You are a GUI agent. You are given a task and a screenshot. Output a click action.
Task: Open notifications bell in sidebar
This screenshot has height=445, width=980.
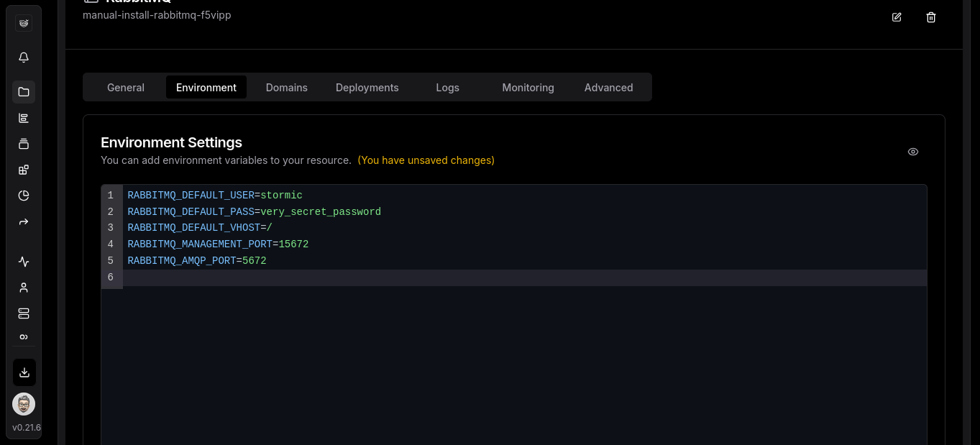(24, 58)
